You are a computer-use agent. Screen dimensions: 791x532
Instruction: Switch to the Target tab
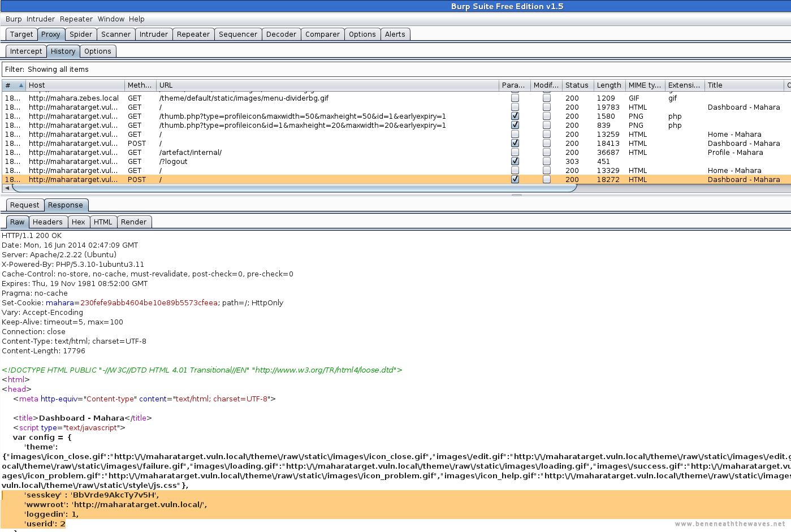(x=21, y=34)
